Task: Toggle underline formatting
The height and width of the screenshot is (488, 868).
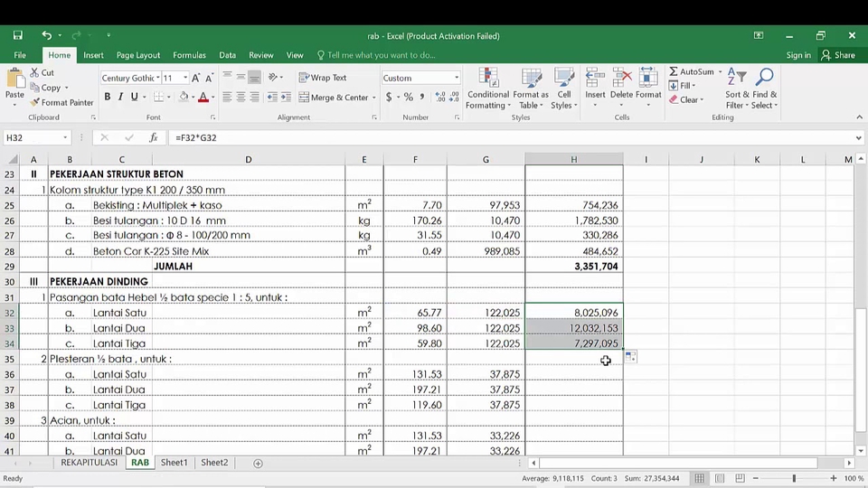Action: 134,97
